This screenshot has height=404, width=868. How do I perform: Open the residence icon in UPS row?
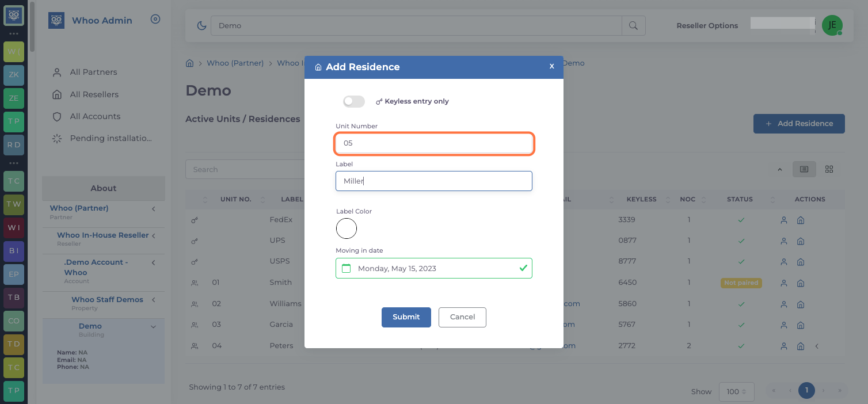click(x=800, y=241)
